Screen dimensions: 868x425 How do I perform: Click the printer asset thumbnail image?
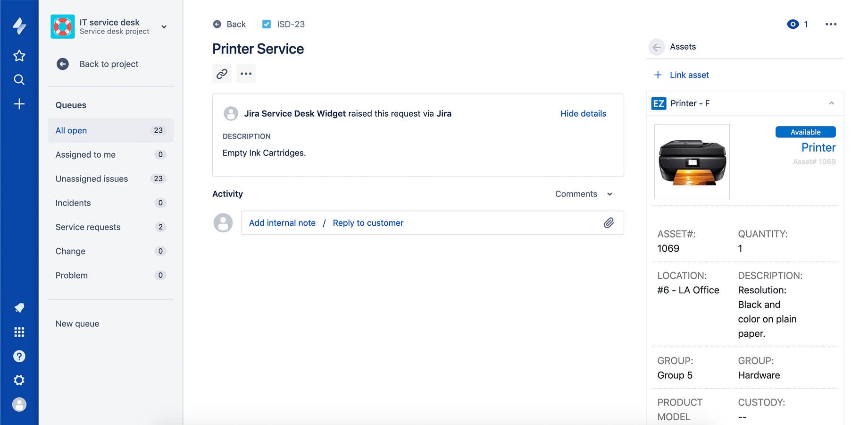point(692,161)
